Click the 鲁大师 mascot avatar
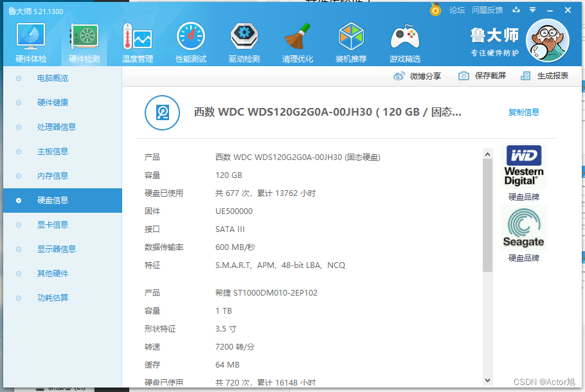The width and height of the screenshot is (585, 392). (x=547, y=40)
